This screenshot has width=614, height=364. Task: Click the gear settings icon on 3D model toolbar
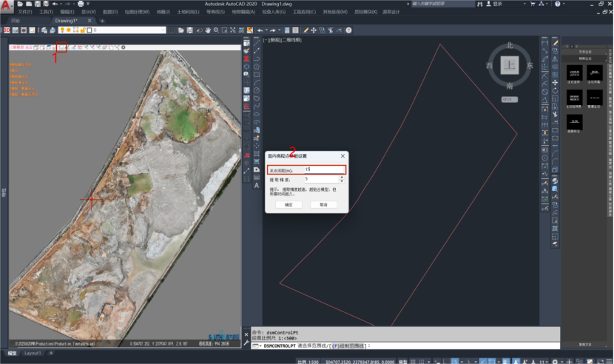point(124,47)
